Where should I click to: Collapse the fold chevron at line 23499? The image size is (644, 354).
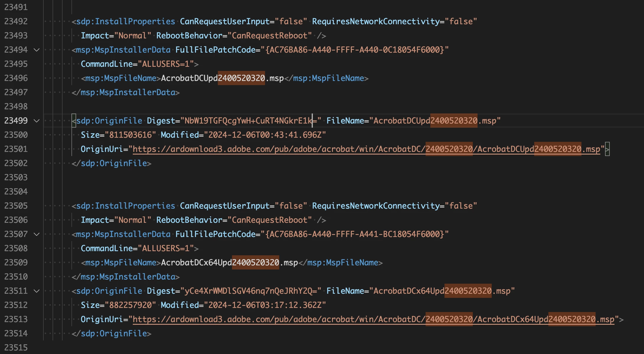point(37,121)
